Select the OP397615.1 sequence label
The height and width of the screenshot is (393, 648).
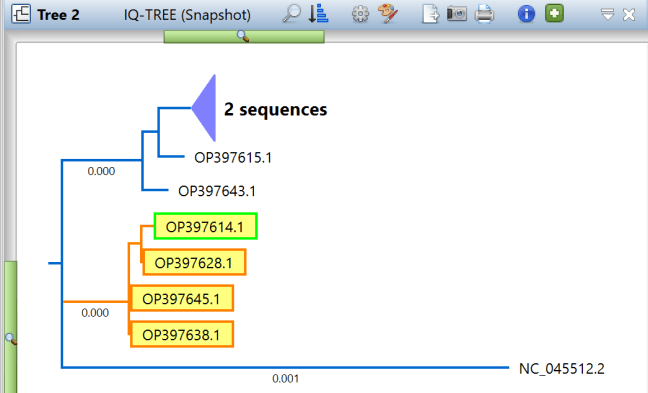[233, 157]
